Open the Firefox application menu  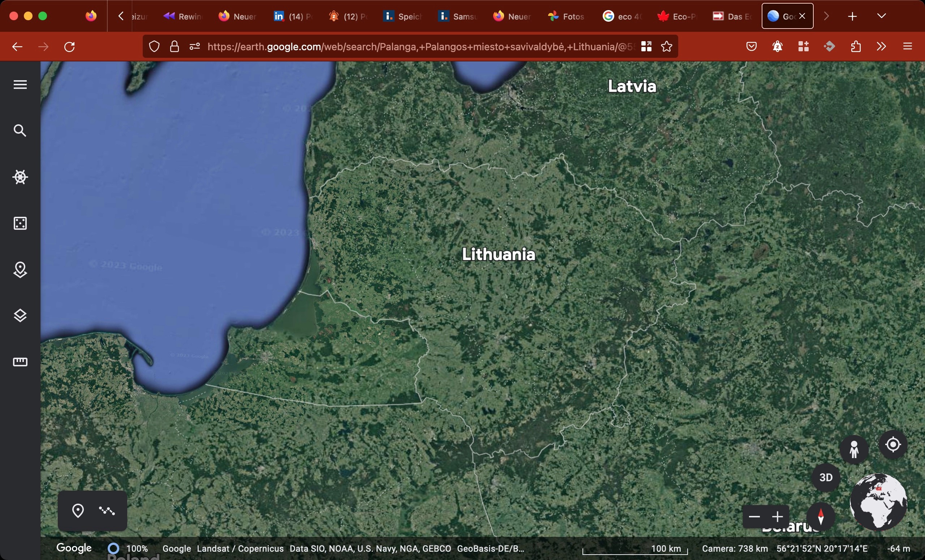coord(908,47)
